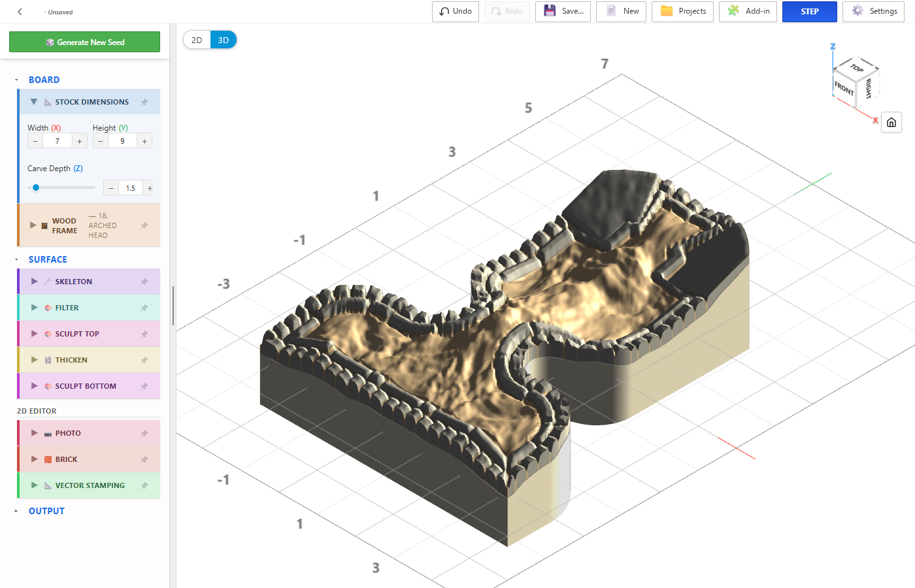
Task: Expand the Wood Frame section
Action: coord(33,225)
